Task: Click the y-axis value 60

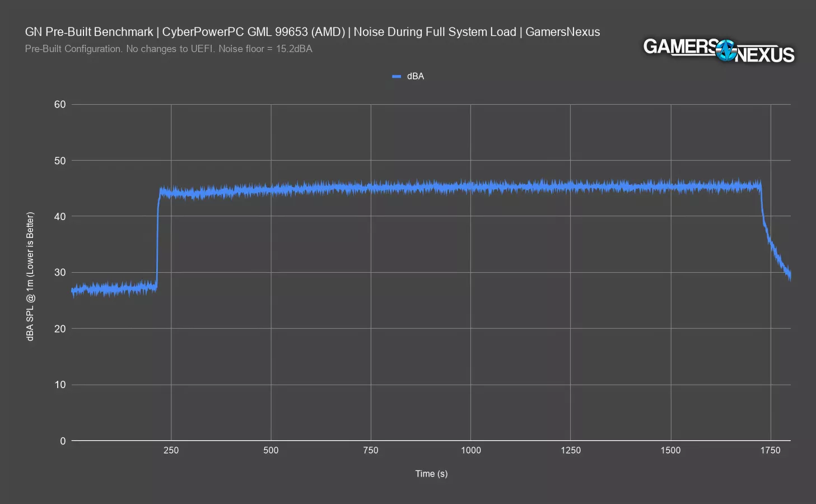Action: pos(60,104)
